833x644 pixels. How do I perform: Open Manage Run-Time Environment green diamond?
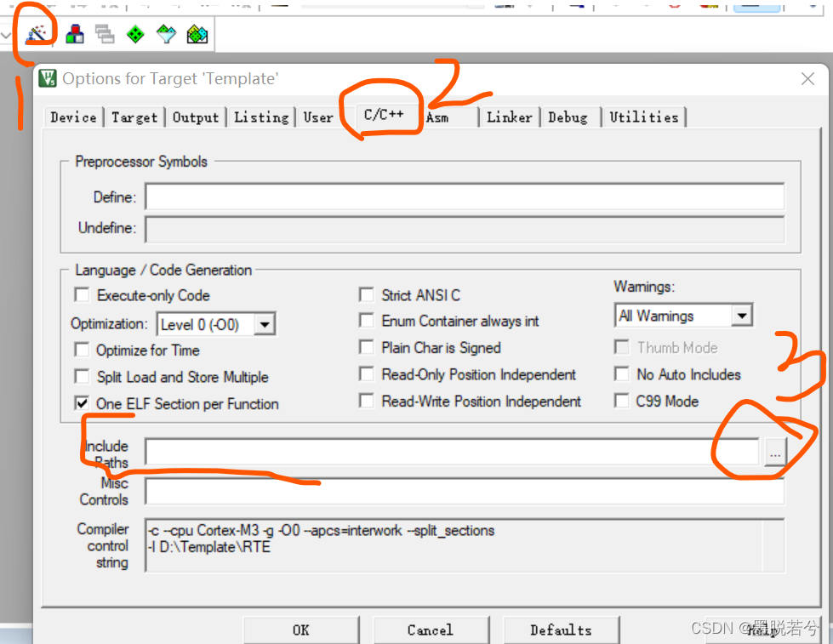[135, 35]
